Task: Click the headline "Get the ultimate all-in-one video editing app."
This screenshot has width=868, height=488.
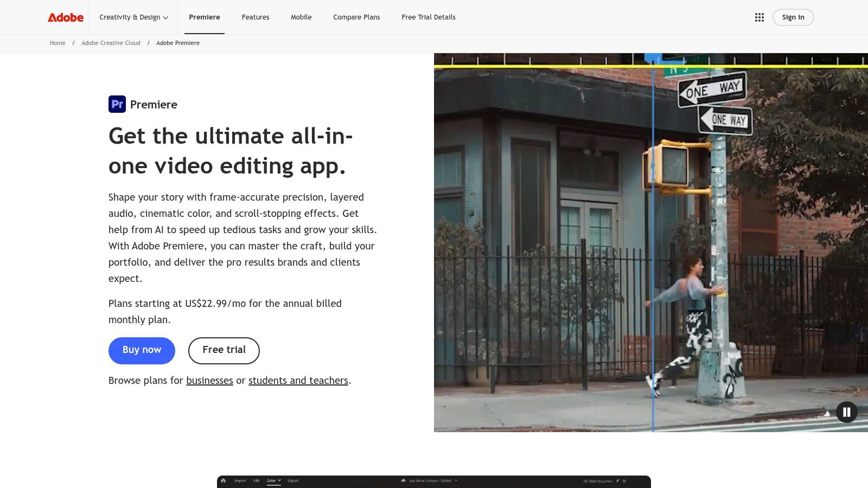Action: [x=231, y=151]
